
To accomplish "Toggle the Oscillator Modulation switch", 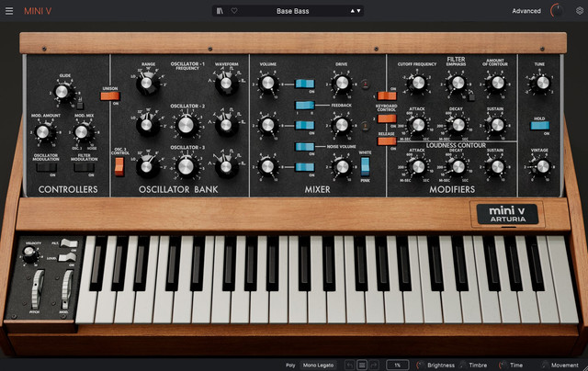I will (46, 167).
